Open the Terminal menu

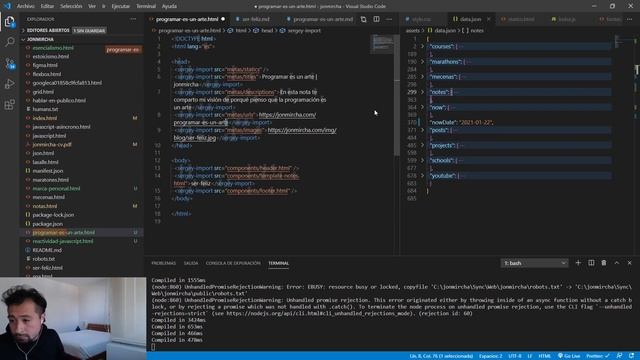[146, 6]
